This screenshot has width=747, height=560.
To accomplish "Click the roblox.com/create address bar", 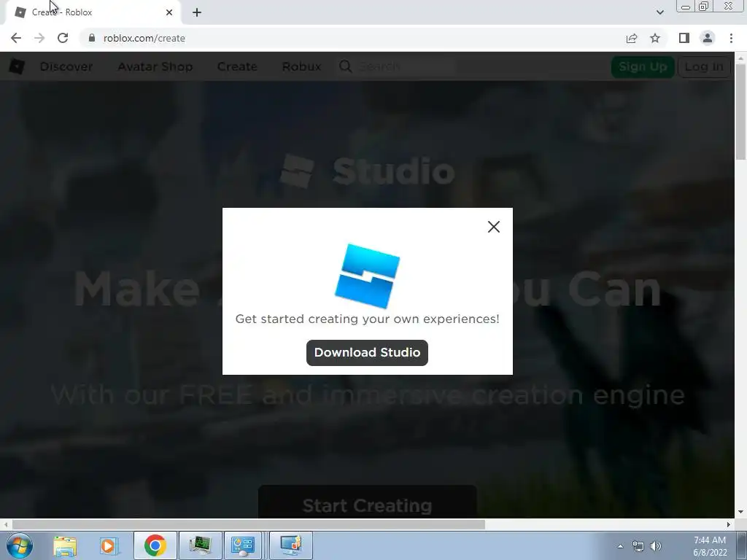I will pyautogui.click(x=352, y=38).
